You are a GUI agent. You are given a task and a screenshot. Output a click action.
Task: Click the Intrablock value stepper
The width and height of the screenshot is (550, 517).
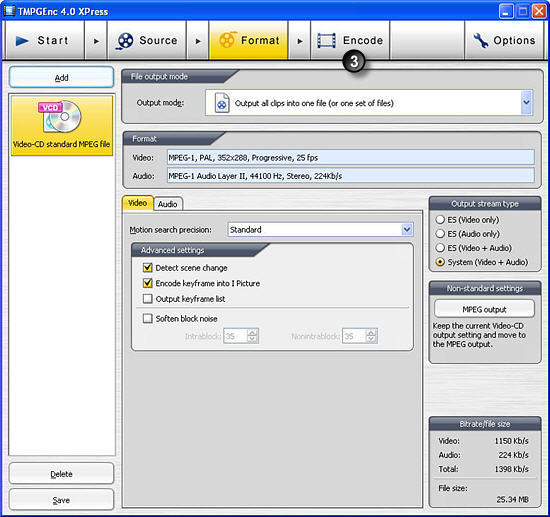point(252,336)
